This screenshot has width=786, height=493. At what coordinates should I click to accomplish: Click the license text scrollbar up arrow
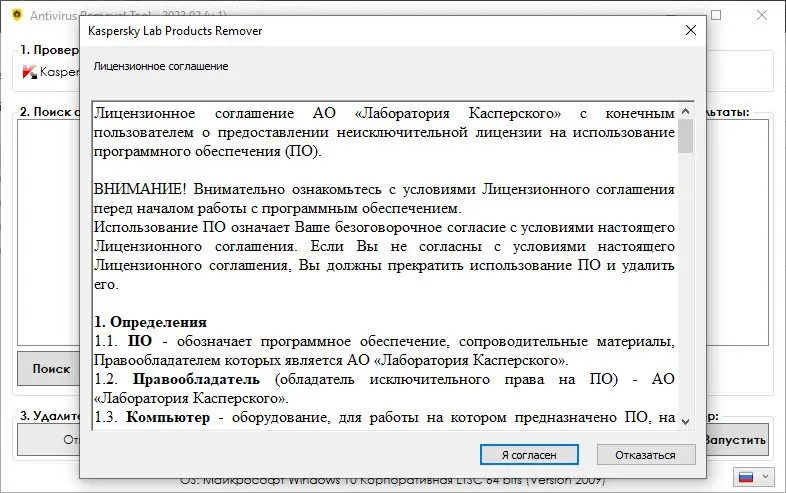coord(685,111)
